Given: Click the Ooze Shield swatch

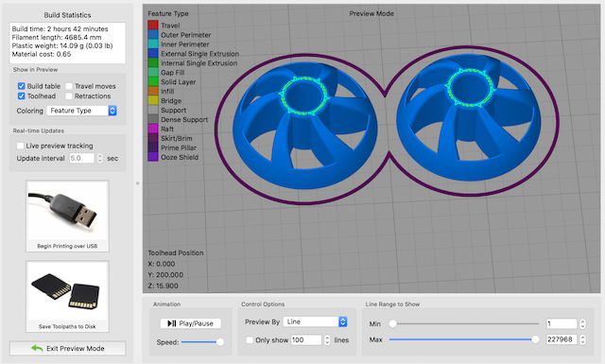Looking at the screenshot, I should (153, 157).
